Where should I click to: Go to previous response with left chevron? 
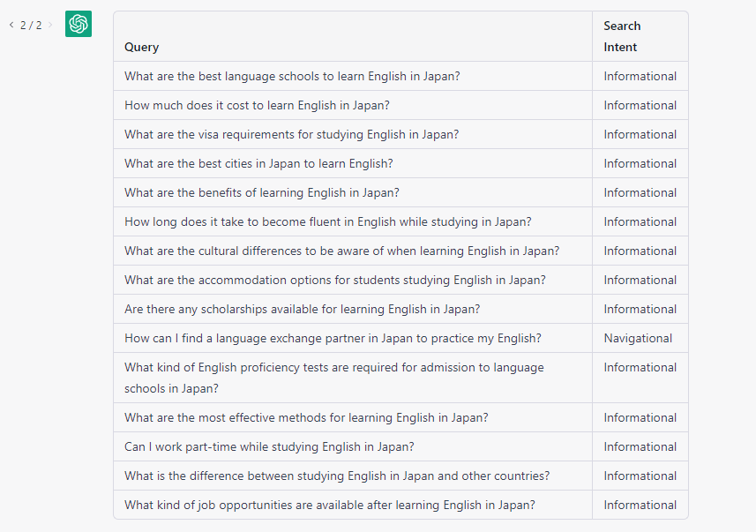pyautogui.click(x=11, y=25)
